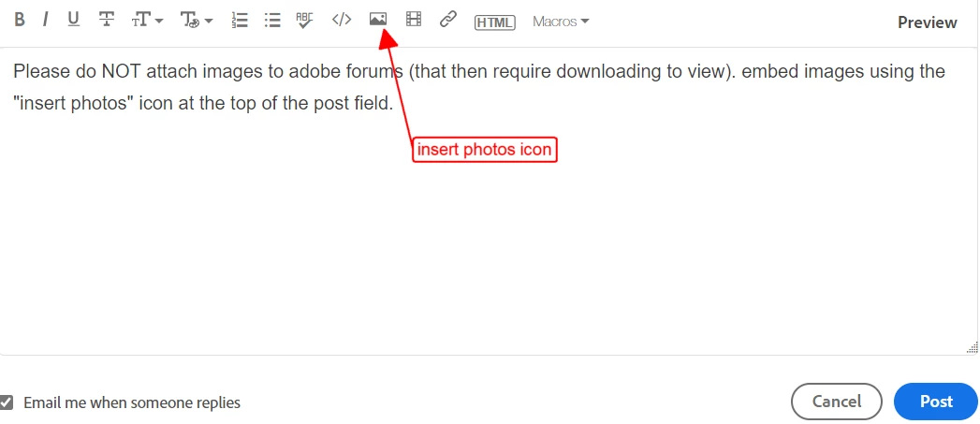This screenshot has height=424, width=980.
Task: Click inside the post text area
Action: 489,201
